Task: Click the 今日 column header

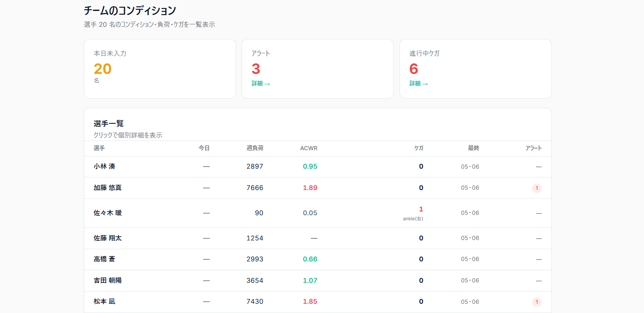Action: pyautogui.click(x=204, y=148)
